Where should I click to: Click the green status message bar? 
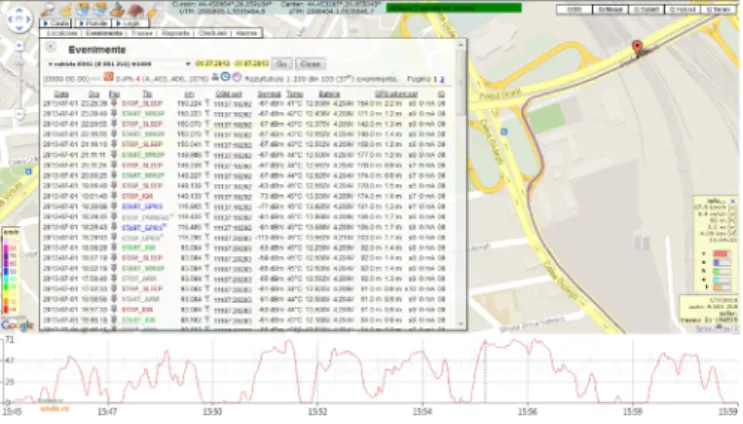[x=454, y=8]
